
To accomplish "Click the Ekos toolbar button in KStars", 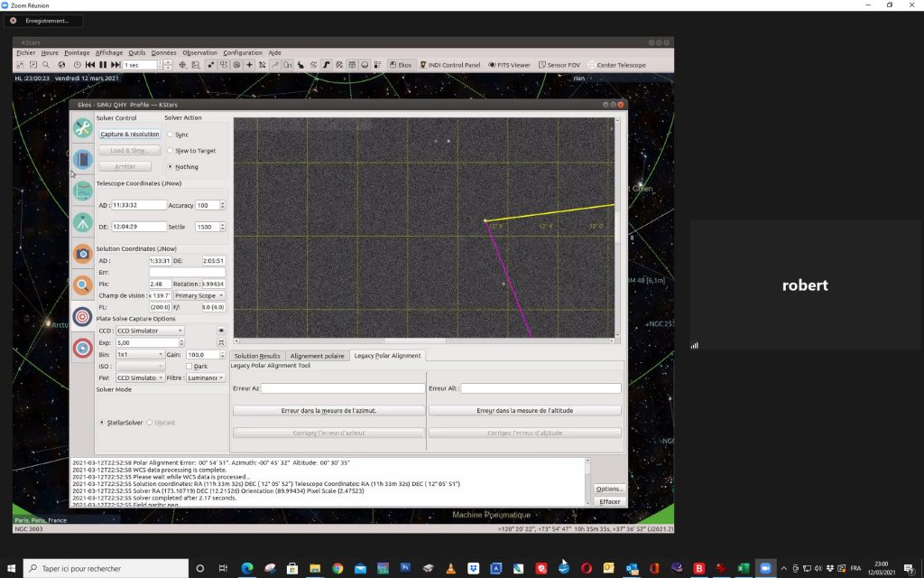I will coord(401,65).
